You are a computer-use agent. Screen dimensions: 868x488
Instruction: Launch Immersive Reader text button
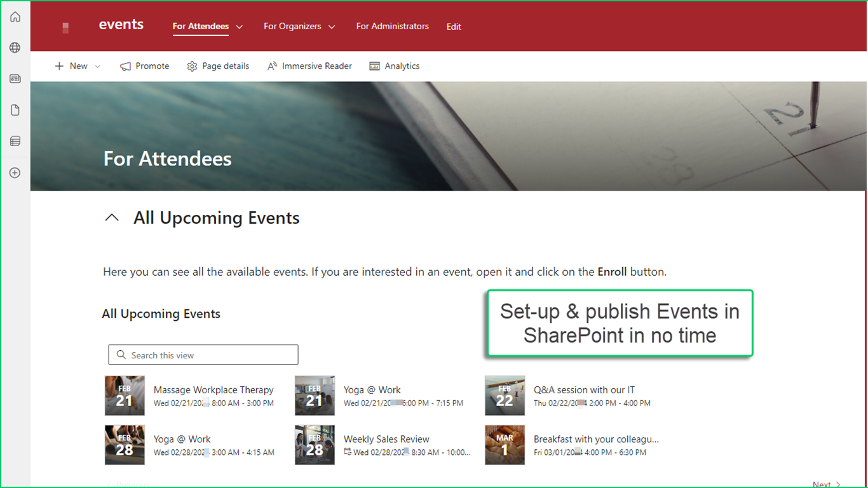pos(317,66)
